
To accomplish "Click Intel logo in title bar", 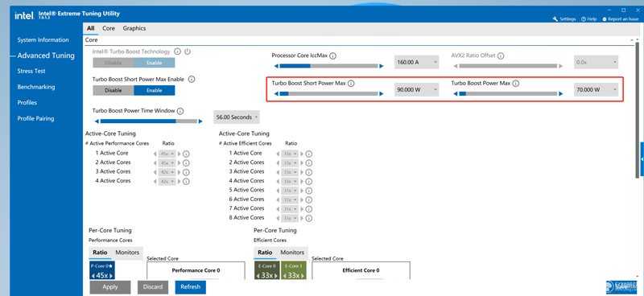I will (x=24, y=15).
